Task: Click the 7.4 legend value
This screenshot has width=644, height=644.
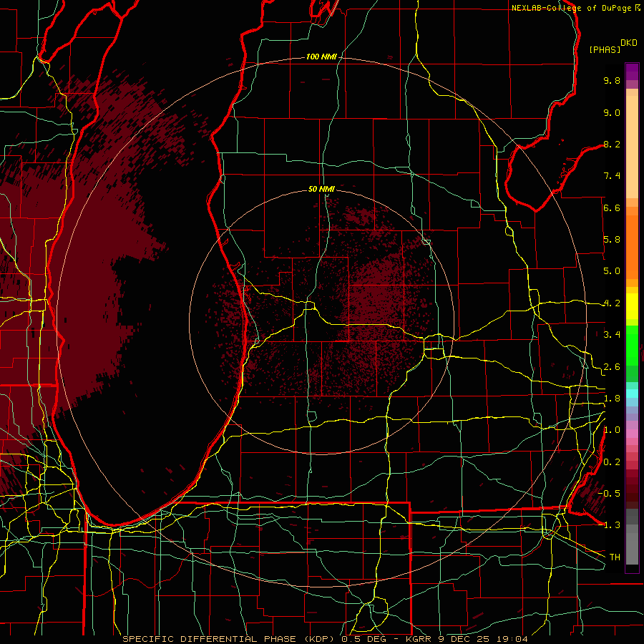Action: [612, 176]
